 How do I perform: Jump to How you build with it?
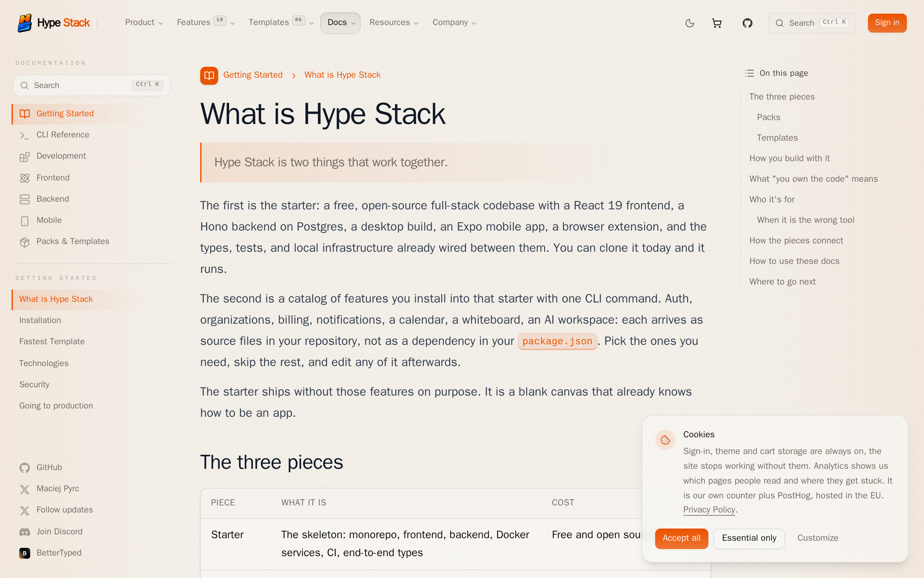[x=789, y=158]
